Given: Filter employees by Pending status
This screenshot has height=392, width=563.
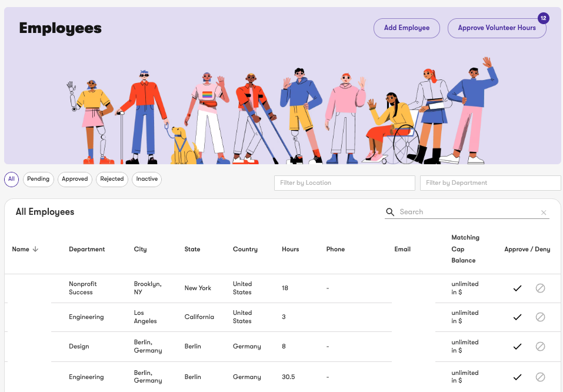Looking at the screenshot, I should tap(38, 179).
